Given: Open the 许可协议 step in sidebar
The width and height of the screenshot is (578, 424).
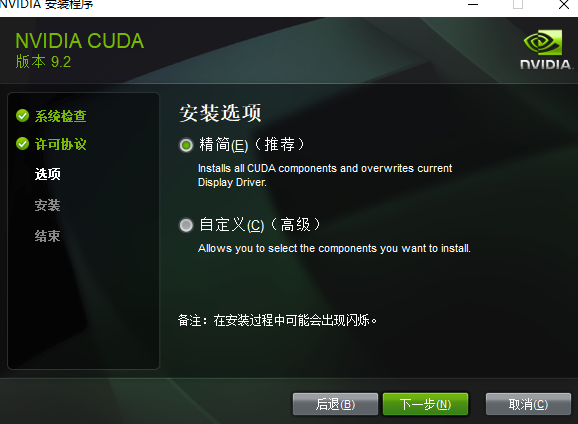Looking at the screenshot, I should (x=60, y=144).
